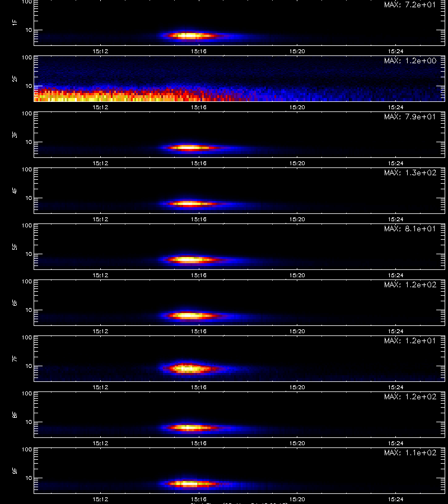Select the 'MAX: 8.1e+01' annotation
The width and height of the screenshot is (448, 504).
[x=410, y=228]
